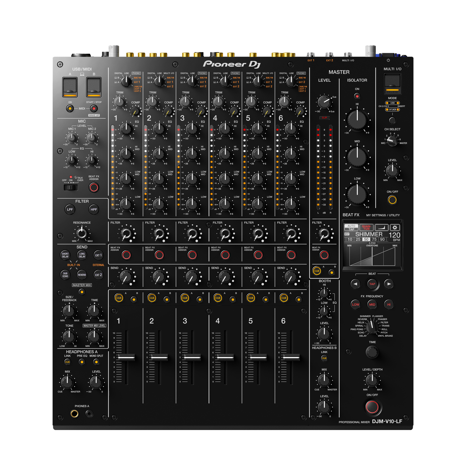
Task: Click Headphones A LINK CUE button
Action: 67,362
